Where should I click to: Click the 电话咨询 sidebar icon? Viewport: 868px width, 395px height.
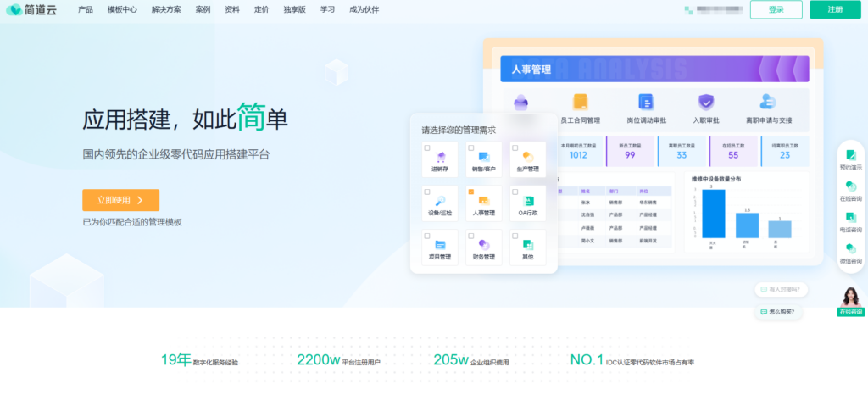tap(851, 217)
